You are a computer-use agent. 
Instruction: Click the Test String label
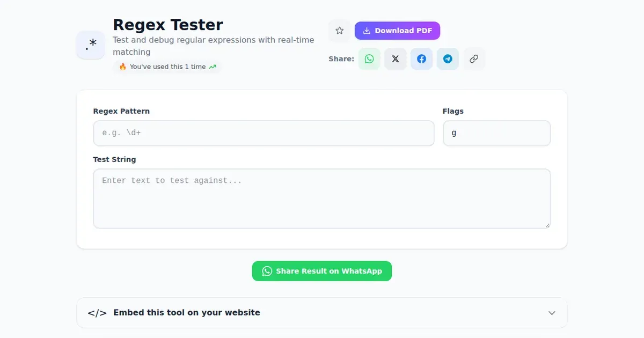coord(114,159)
